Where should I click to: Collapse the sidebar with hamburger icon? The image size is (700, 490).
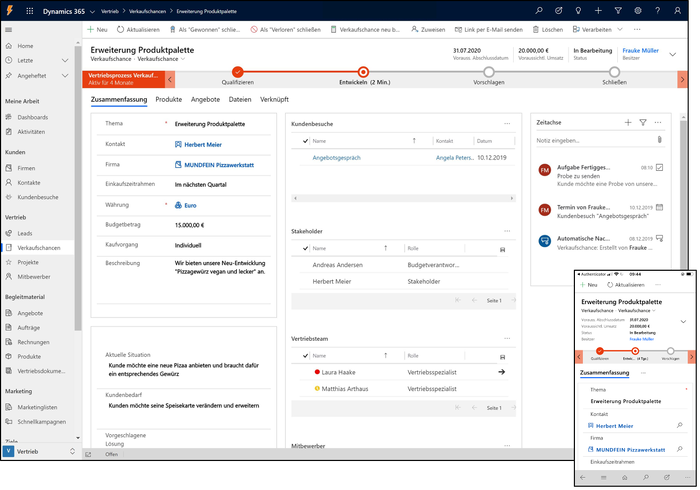pos(8,30)
